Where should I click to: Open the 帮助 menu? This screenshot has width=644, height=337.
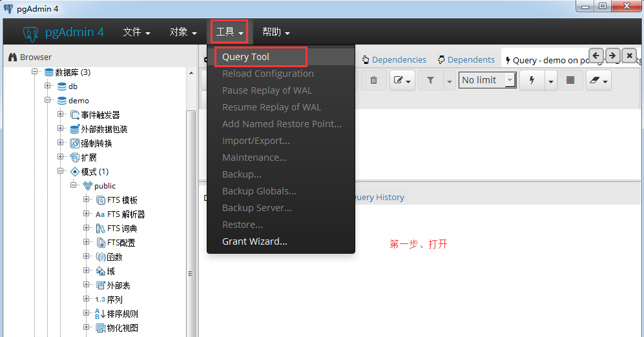(x=276, y=32)
